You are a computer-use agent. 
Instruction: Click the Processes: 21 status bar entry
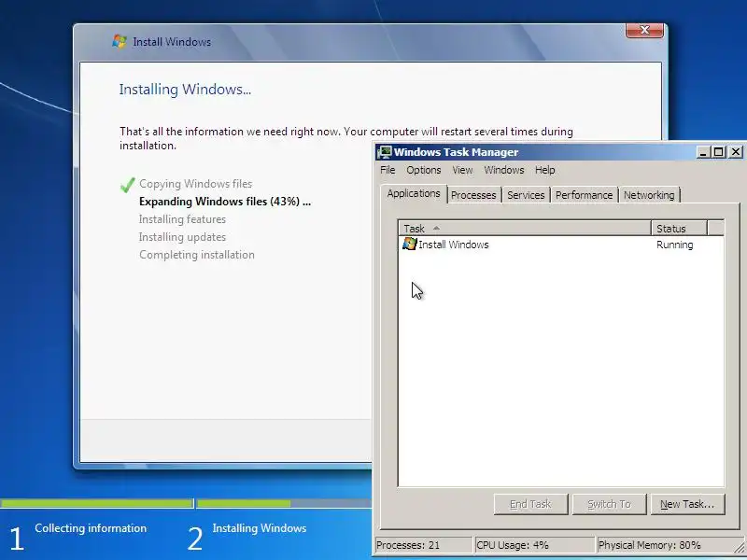(x=424, y=545)
